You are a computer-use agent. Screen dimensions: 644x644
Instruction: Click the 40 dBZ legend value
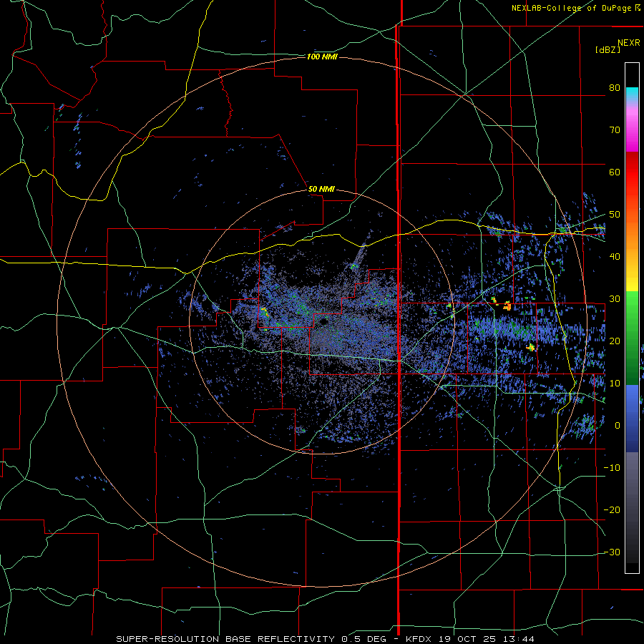click(x=615, y=257)
